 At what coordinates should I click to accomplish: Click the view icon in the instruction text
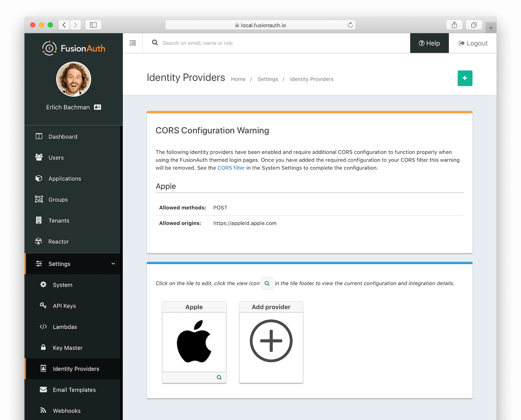267,283
